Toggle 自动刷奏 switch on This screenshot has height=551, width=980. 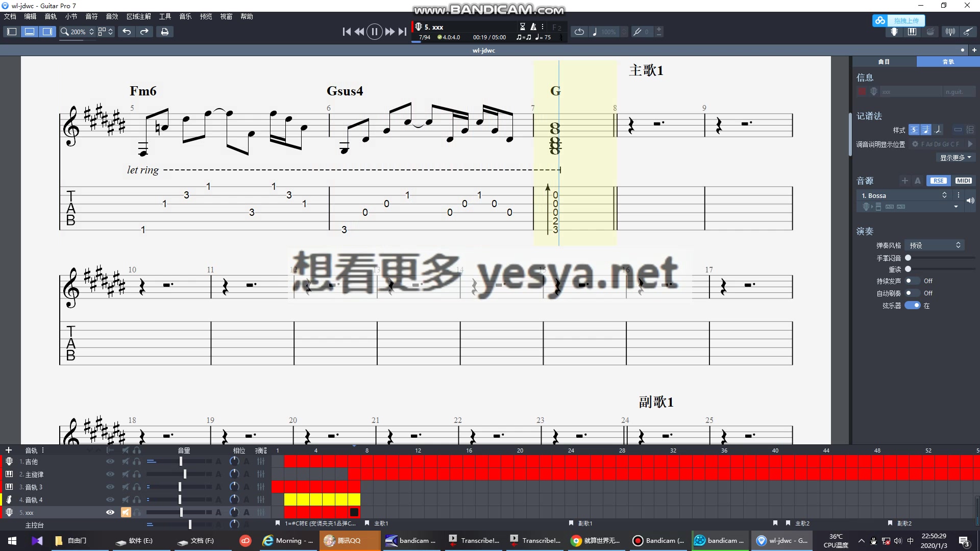pos(912,293)
